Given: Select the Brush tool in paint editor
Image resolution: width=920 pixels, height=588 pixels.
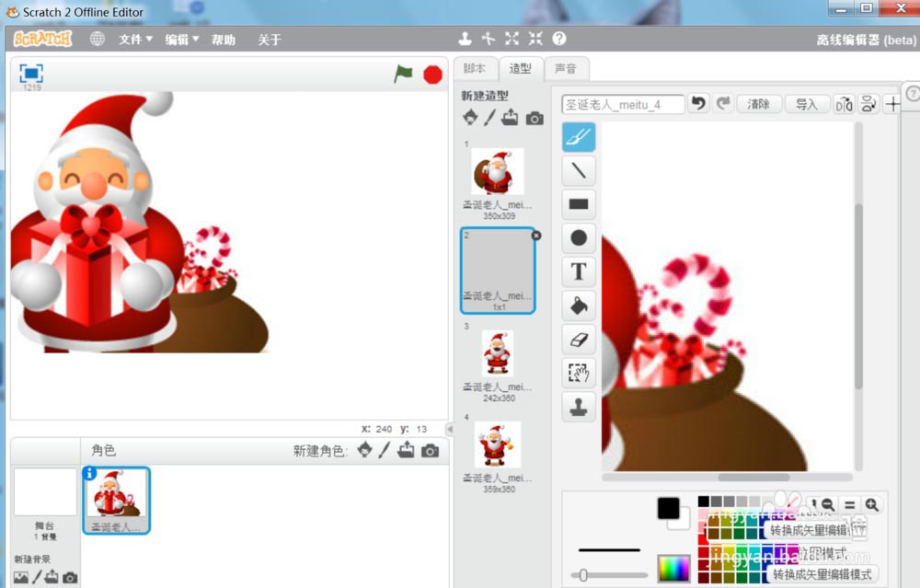Looking at the screenshot, I should (x=579, y=137).
